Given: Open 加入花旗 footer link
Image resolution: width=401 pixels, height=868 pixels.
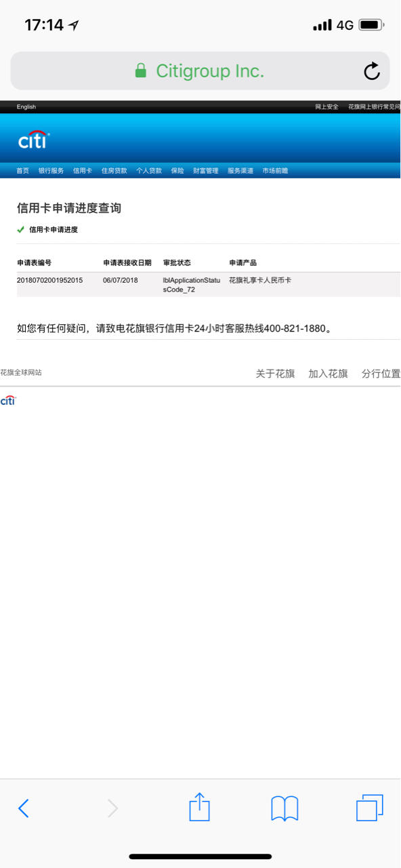Looking at the screenshot, I should [x=328, y=374].
